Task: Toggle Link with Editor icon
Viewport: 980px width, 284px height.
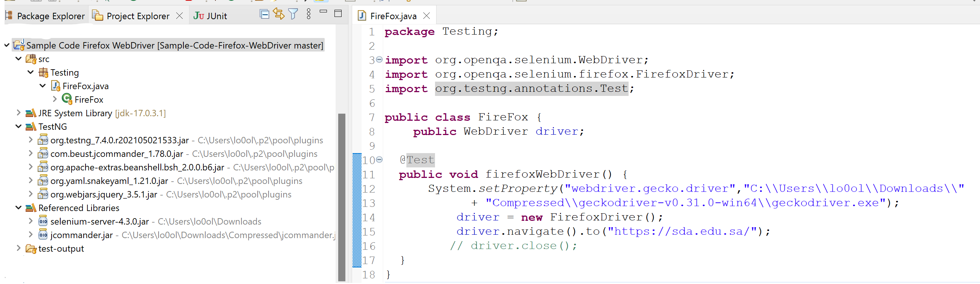Action: pos(278,14)
